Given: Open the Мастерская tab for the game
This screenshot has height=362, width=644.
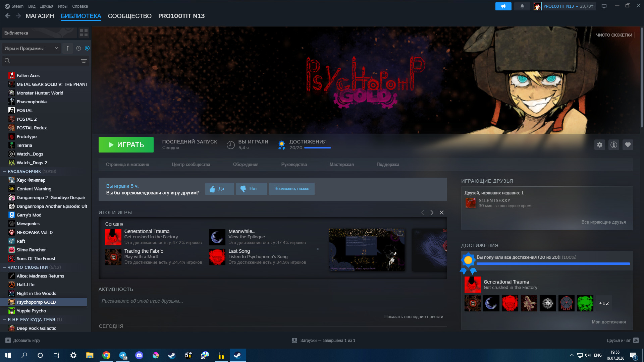Looking at the screenshot, I should [342, 165].
